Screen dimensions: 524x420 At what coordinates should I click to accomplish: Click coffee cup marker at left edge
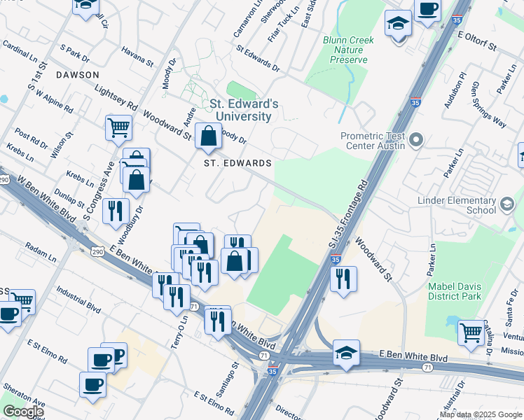[8, 316]
